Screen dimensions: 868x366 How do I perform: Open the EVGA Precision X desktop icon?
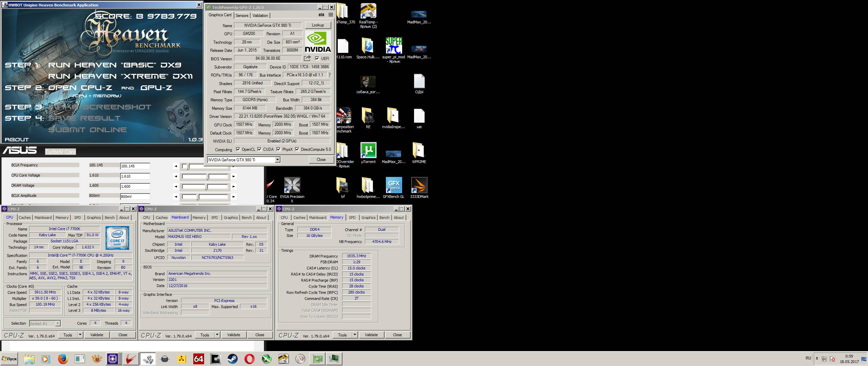[292, 190]
